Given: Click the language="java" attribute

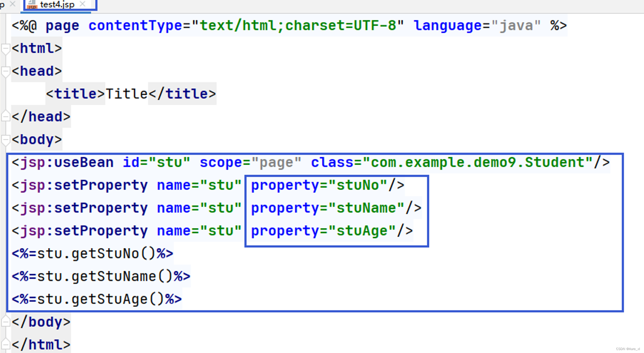Looking at the screenshot, I should [476, 25].
